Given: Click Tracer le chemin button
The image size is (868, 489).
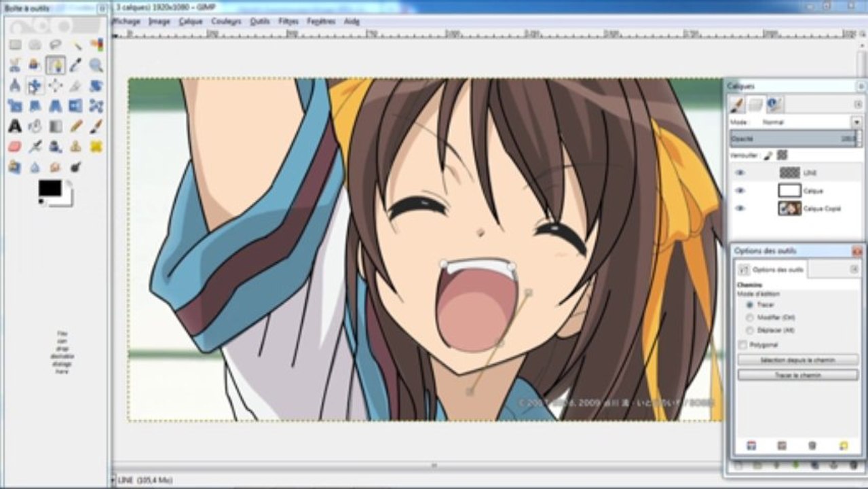Looking at the screenshot, I should tap(797, 375).
